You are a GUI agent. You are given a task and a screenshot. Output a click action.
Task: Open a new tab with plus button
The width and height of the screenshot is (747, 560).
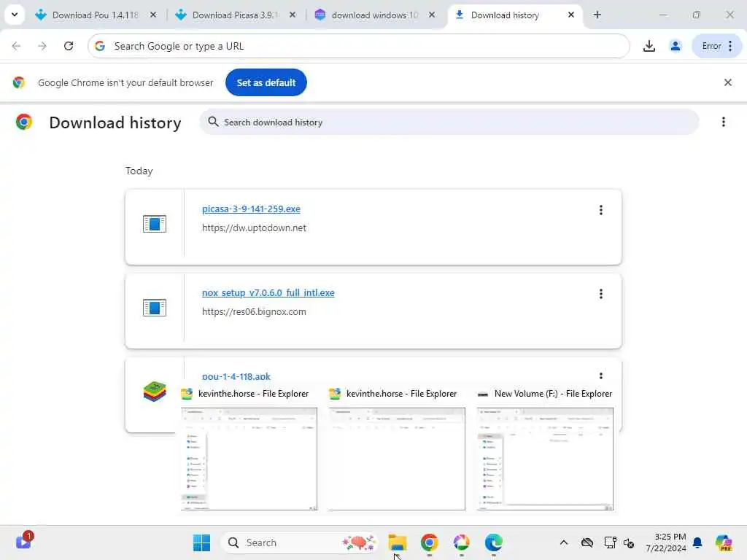[x=597, y=15]
